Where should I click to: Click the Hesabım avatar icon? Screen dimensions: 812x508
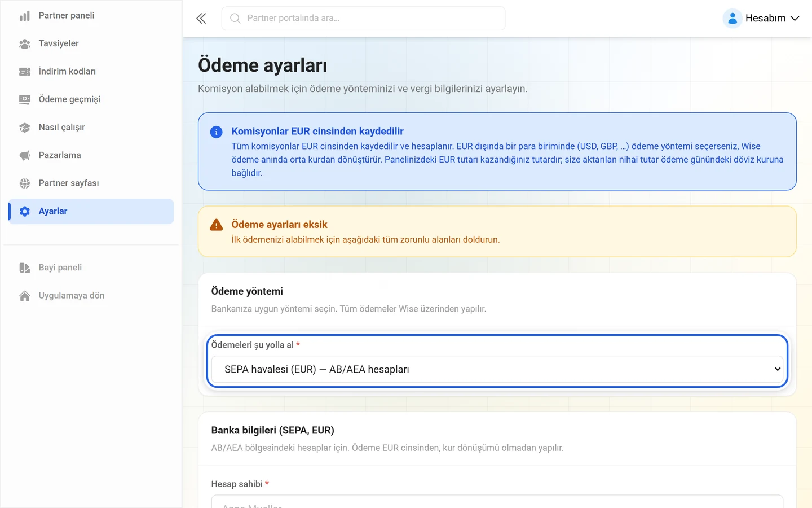[732, 19]
